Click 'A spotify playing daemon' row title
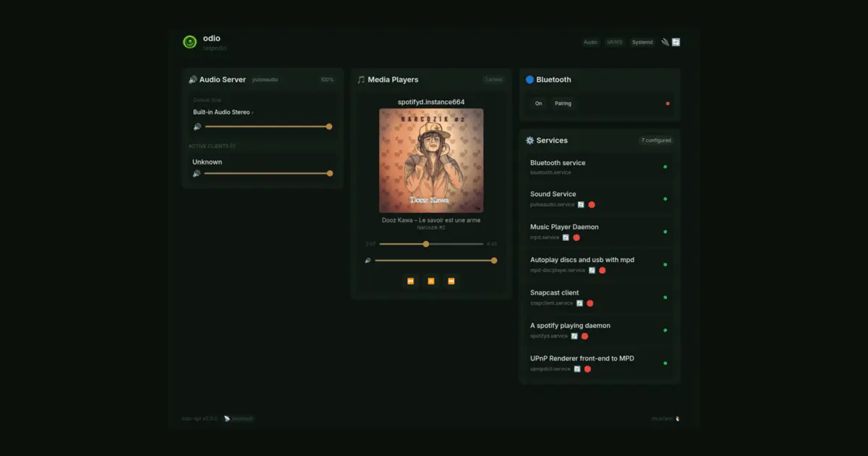 tap(570, 326)
